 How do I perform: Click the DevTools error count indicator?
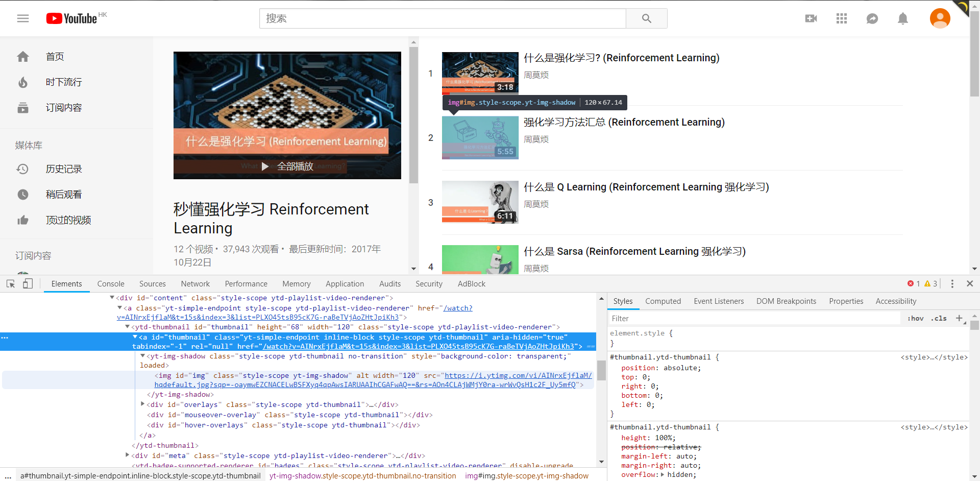point(914,284)
